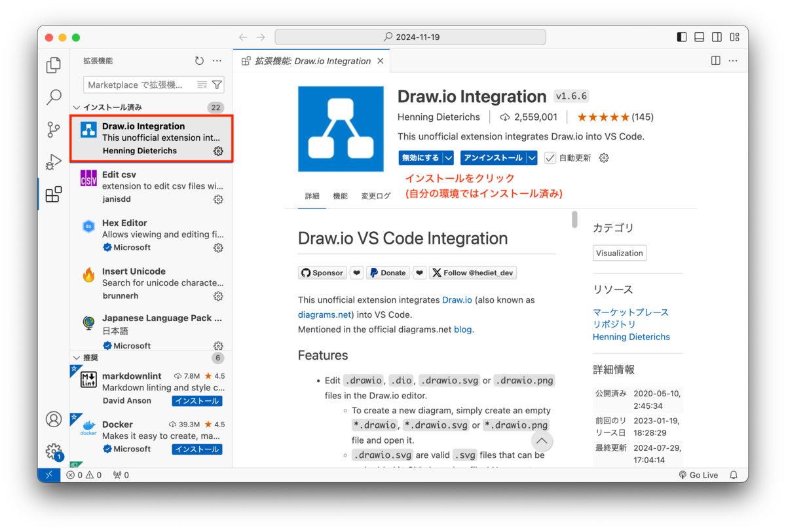Open the filter icon in the Marketplace search box
Image resolution: width=786 pixels, height=532 pixels.
(217, 85)
